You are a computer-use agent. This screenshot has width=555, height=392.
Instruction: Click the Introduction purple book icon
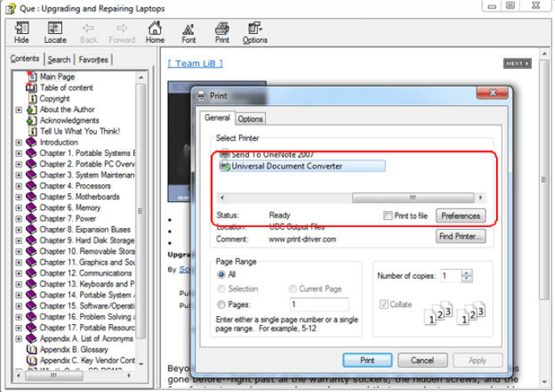coord(32,142)
